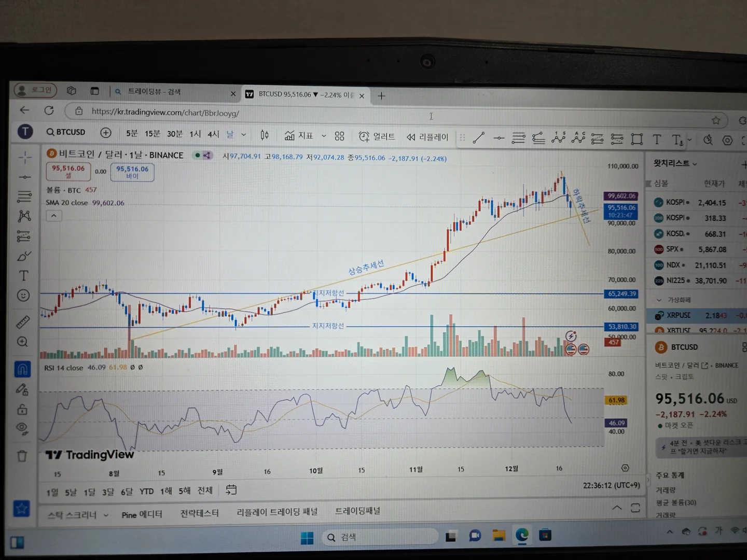Image resolution: width=747 pixels, height=560 pixels.
Task: Open the go-to-date calendar icon
Action: click(231, 489)
